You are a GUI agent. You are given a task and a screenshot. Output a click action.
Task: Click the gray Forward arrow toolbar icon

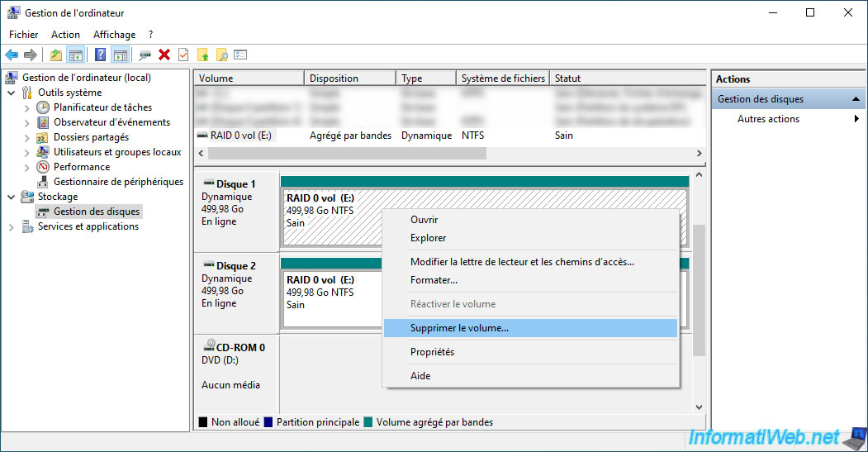31,55
